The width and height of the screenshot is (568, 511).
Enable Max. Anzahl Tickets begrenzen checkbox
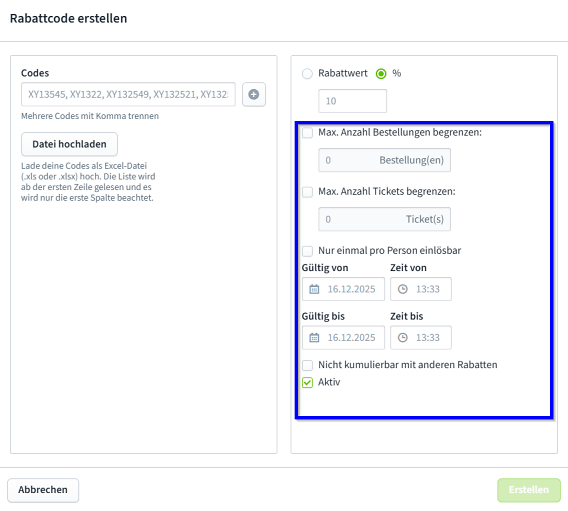(307, 192)
